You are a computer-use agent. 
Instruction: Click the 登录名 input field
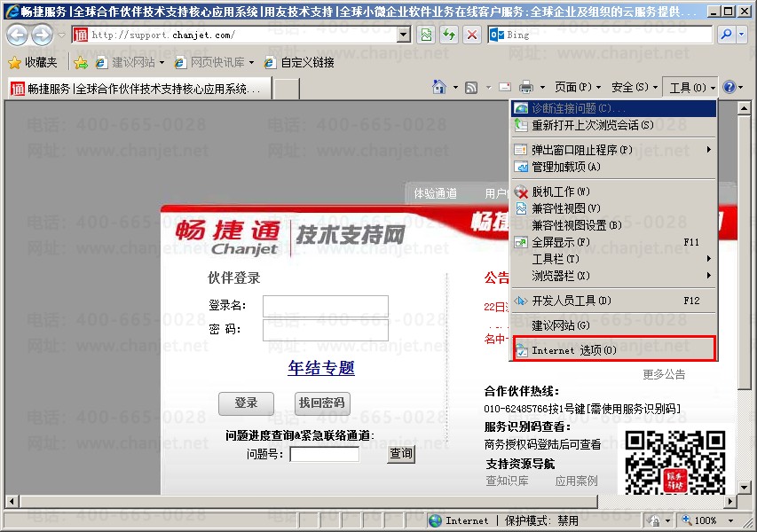326,306
